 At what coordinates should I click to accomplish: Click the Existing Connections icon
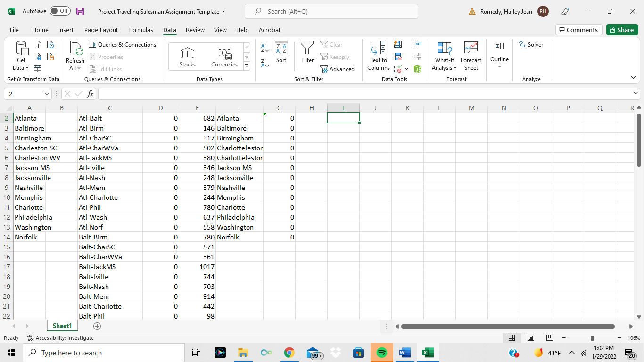point(50,57)
